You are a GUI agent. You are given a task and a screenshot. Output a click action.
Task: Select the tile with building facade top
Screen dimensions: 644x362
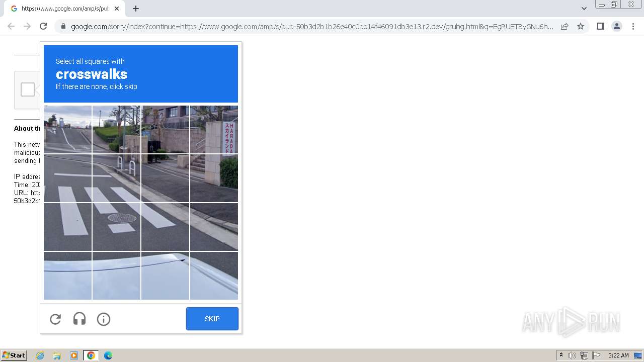165,129
